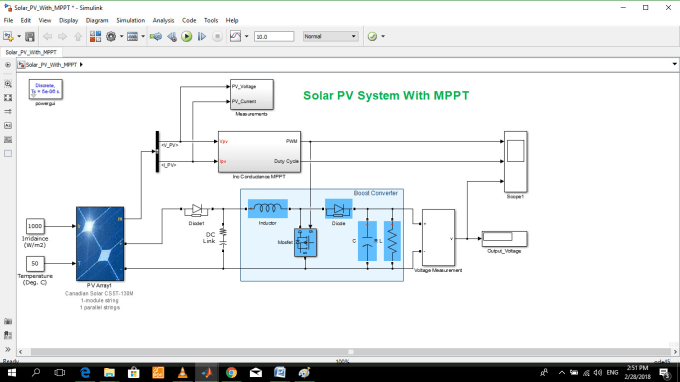
Task: Select the Output_Voltage display block
Action: [x=504, y=239]
